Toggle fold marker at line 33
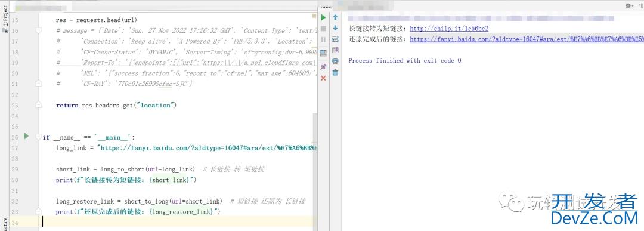644x231 pixels. pos(38,212)
